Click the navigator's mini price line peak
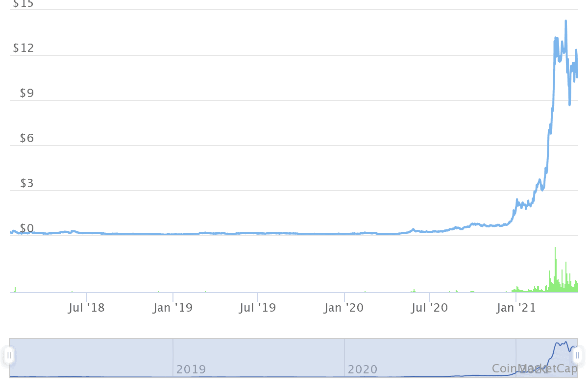 pos(566,343)
